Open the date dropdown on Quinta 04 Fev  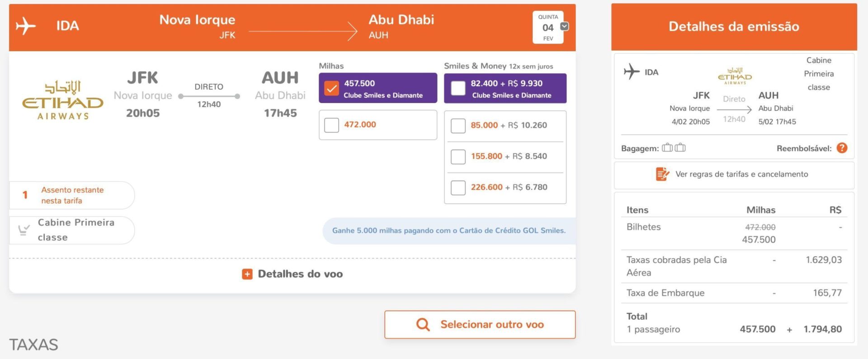click(x=564, y=26)
